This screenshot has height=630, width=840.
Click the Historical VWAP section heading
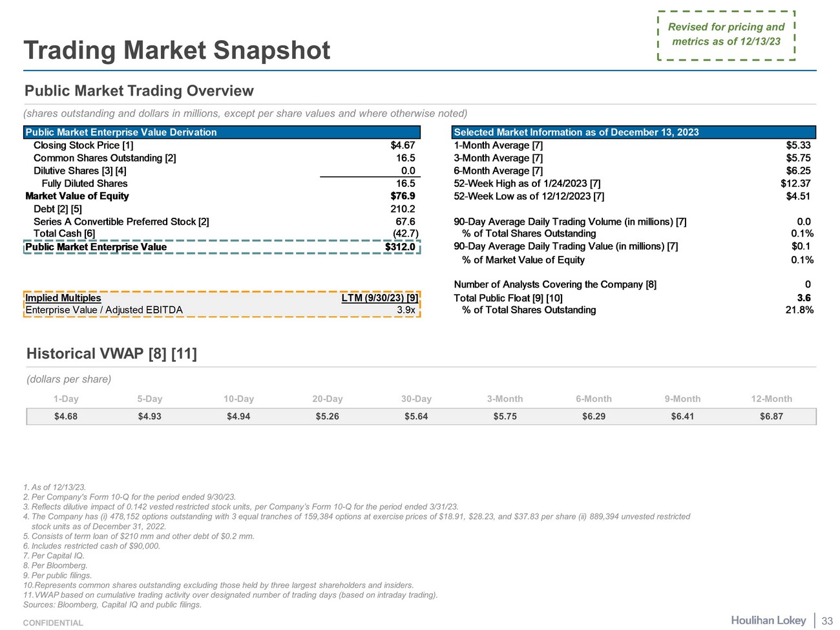tap(112, 353)
